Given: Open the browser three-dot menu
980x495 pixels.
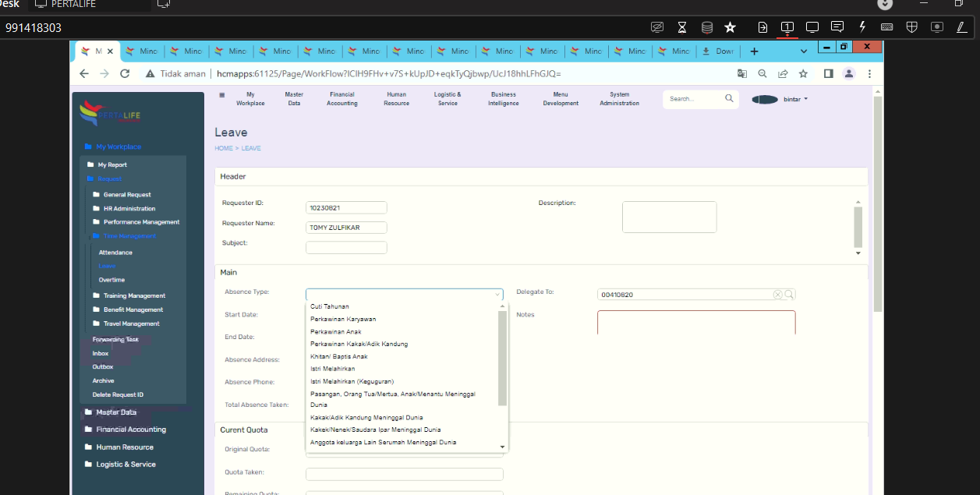Looking at the screenshot, I should 869,73.
